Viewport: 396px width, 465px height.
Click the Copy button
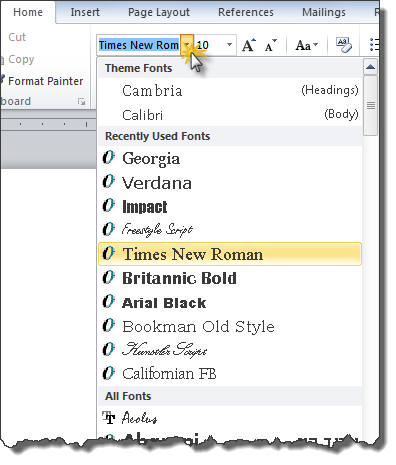click(18, 59)
